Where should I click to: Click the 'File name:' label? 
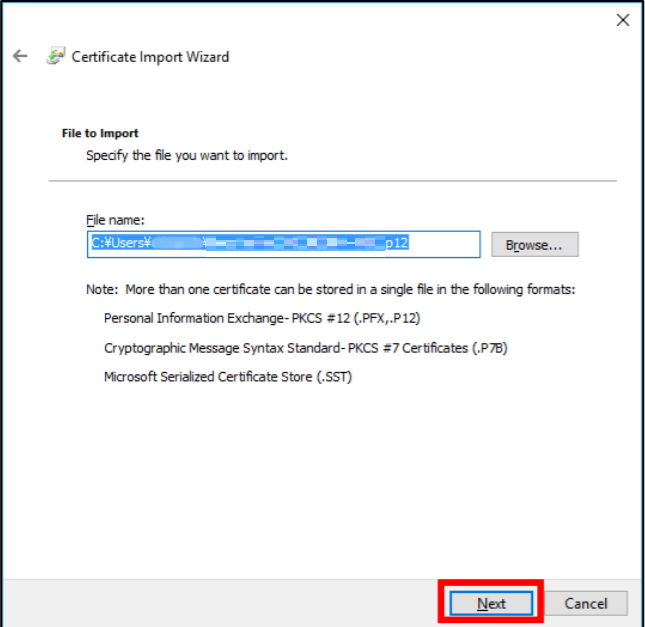[x=116, y=219]
